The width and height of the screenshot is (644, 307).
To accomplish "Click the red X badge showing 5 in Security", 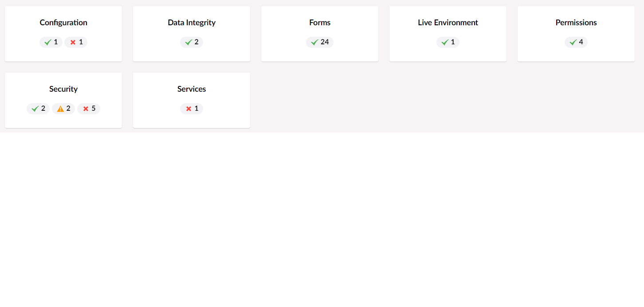I will pos(89,109).
